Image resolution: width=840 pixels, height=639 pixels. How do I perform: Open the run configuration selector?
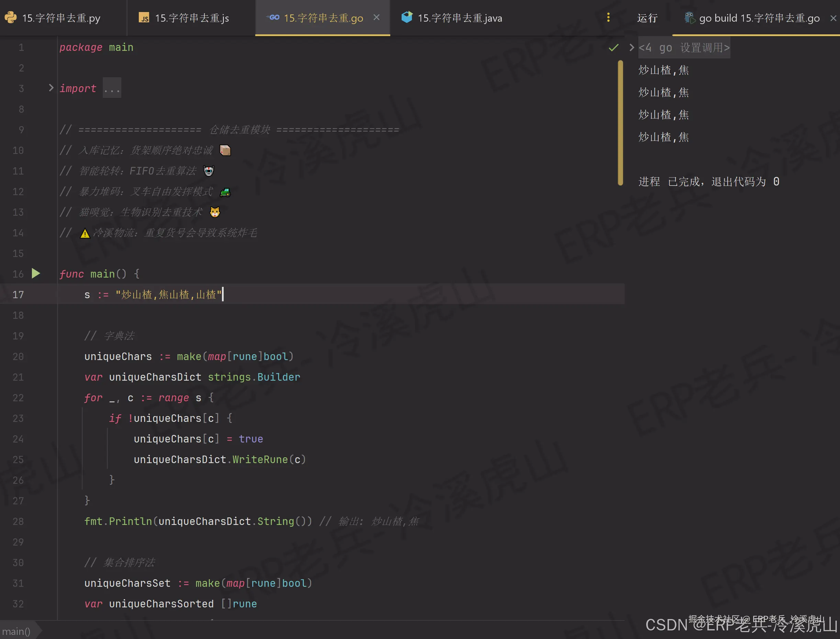pyautogui.click(x=759, y=18)
